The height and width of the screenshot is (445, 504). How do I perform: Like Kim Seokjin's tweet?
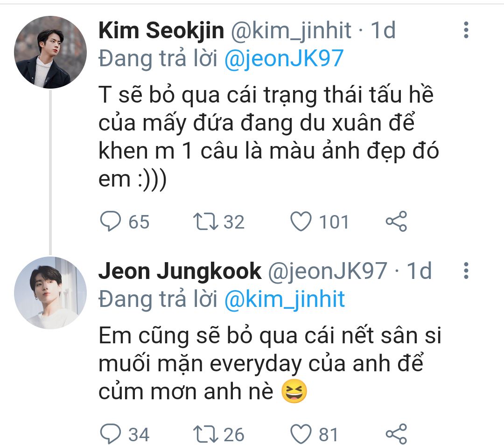tap(301, 222)
